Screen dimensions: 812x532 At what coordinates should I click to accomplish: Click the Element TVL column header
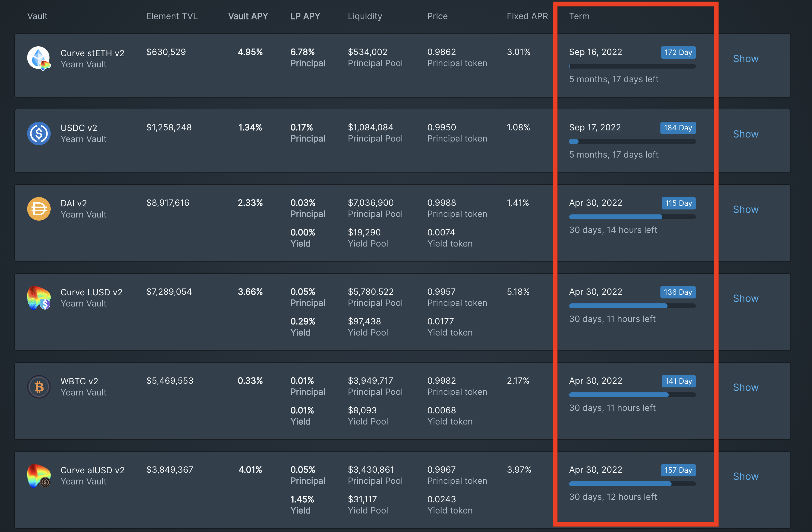[x=172, y=16]
